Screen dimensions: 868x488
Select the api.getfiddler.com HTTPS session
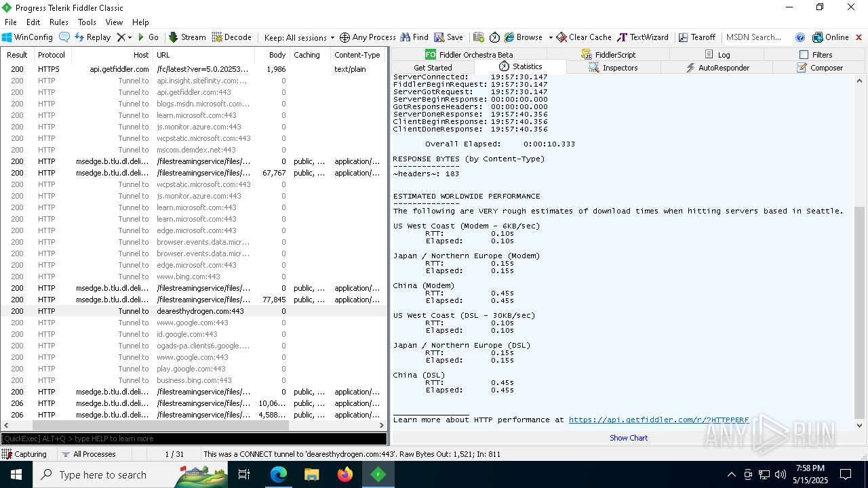pyautogui.click(x=193, y=69)
